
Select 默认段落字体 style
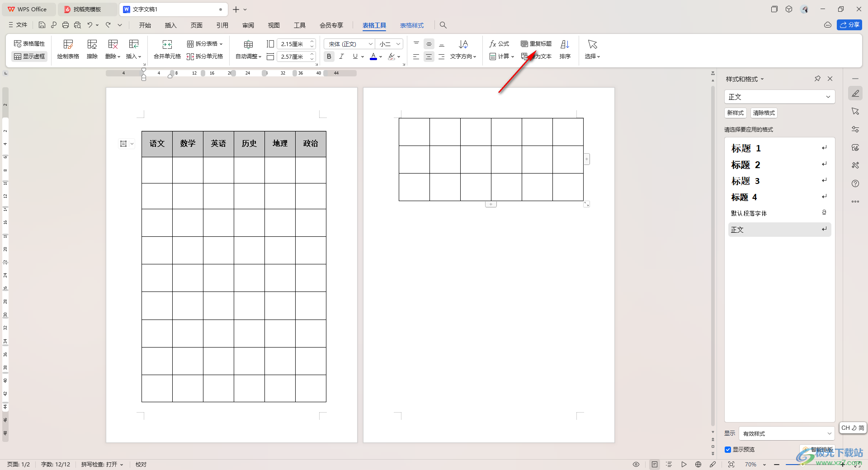pyautogui.click(x=779, y=213)
